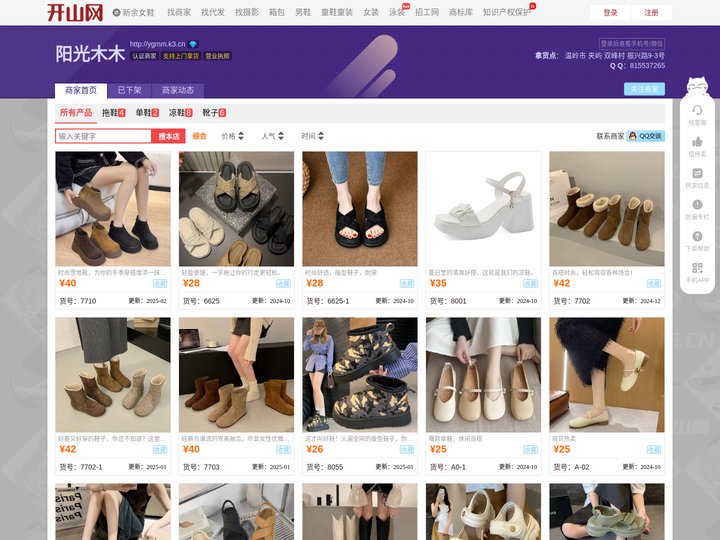Filter by 拖鞋 category
The height and width of the screenshot is (540, 720).
[113, 112]
